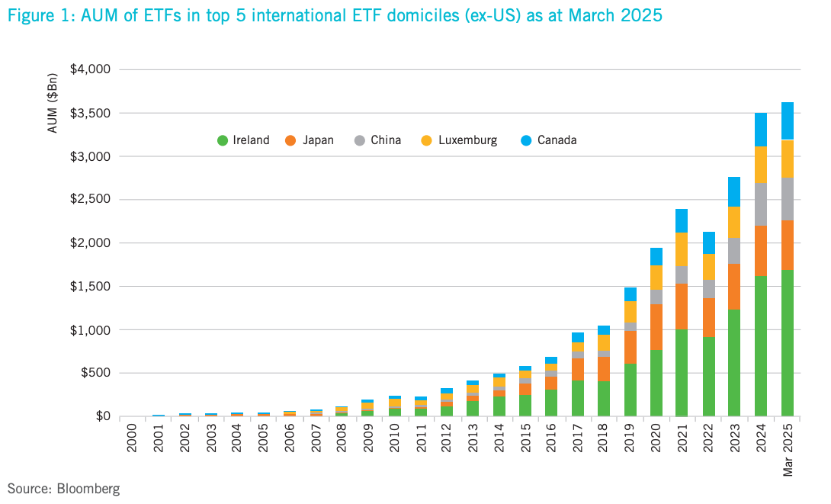The height and width of the screenshot is (504, 831).
Task: Click the orange Japan segment of 2023 bar
Action: pos(734,287)
